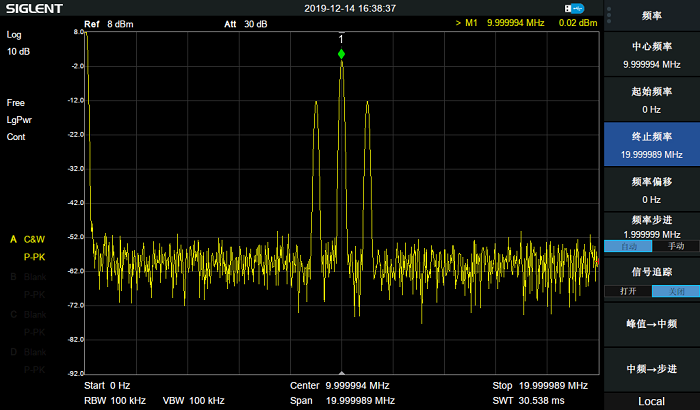700x410 pixels.
Task: Click the 频率 menu title
Action: [x=652, y=16]
